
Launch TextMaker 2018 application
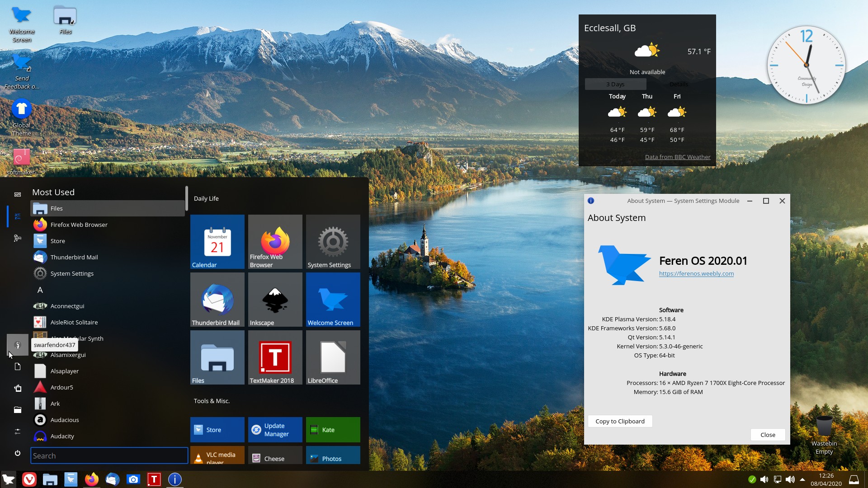pyautogui.click(x=274, y=357)
